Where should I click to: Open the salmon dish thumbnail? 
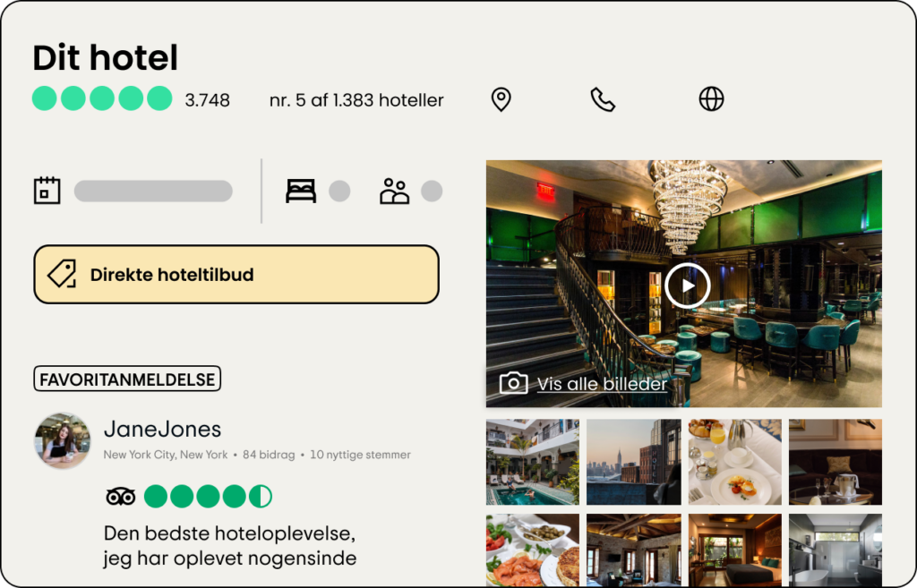pos(533,550)
